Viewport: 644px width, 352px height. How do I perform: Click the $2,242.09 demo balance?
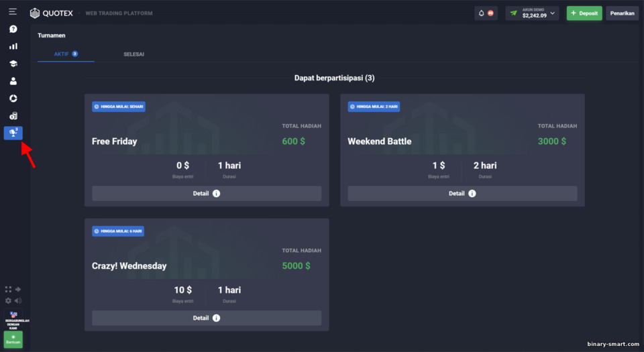click(535, 15)
